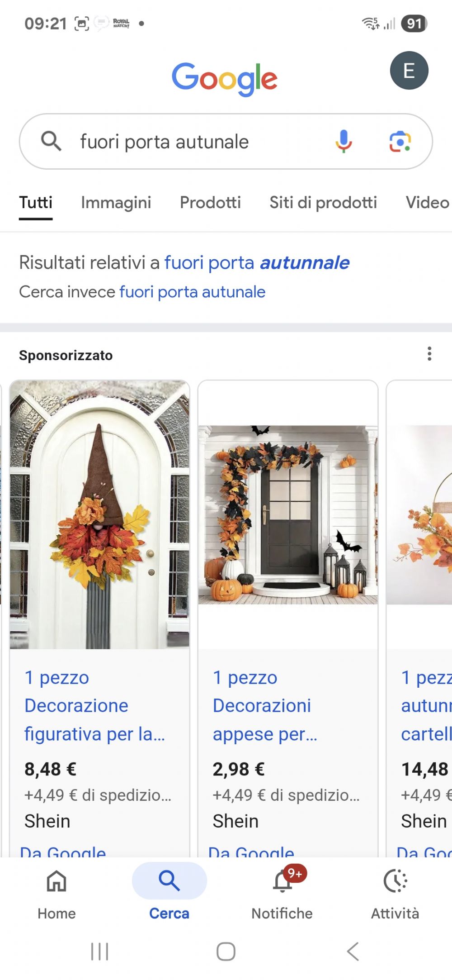This screenshot has height=980, width=452.
Task: Open the Google logo at top
Action: tap(225, 79)
